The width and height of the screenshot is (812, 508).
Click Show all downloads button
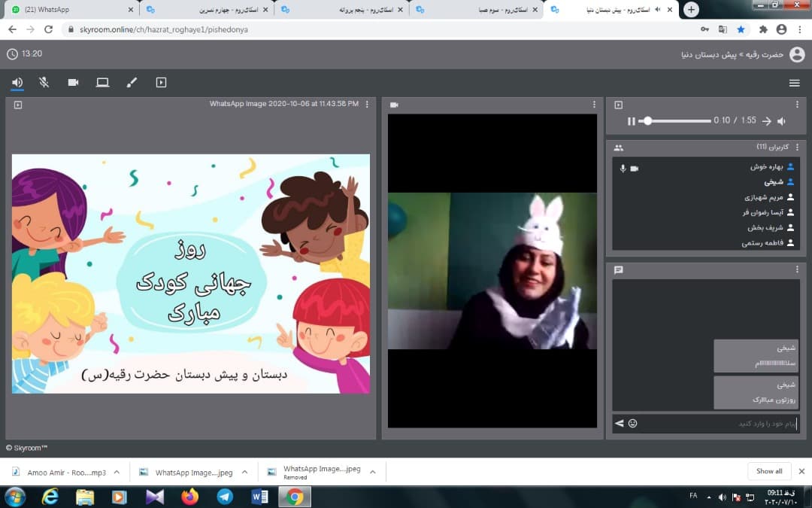coord(768,471)
